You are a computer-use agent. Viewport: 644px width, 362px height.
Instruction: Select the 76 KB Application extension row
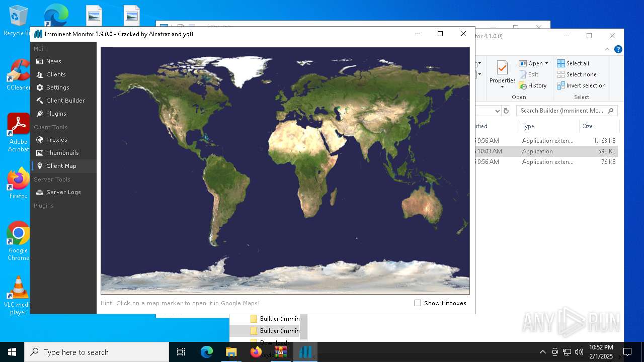point(546,162)
